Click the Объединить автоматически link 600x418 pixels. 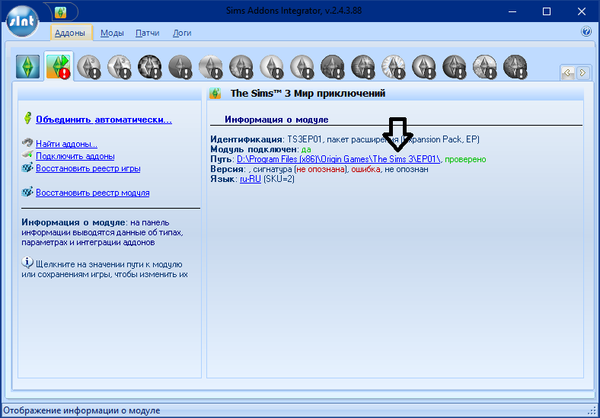pyautogui.click(x=104, y=120)
